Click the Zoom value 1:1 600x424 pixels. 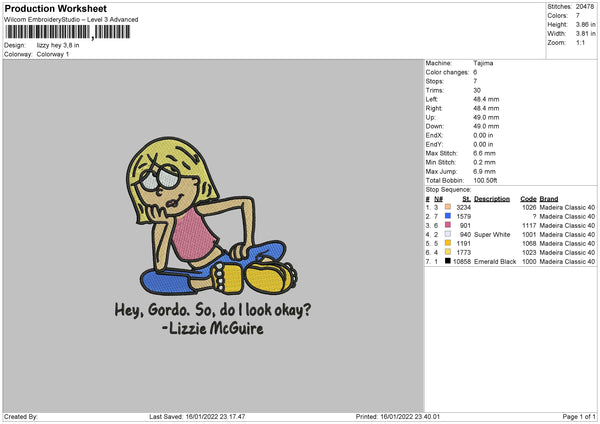(x=580, y=42)
